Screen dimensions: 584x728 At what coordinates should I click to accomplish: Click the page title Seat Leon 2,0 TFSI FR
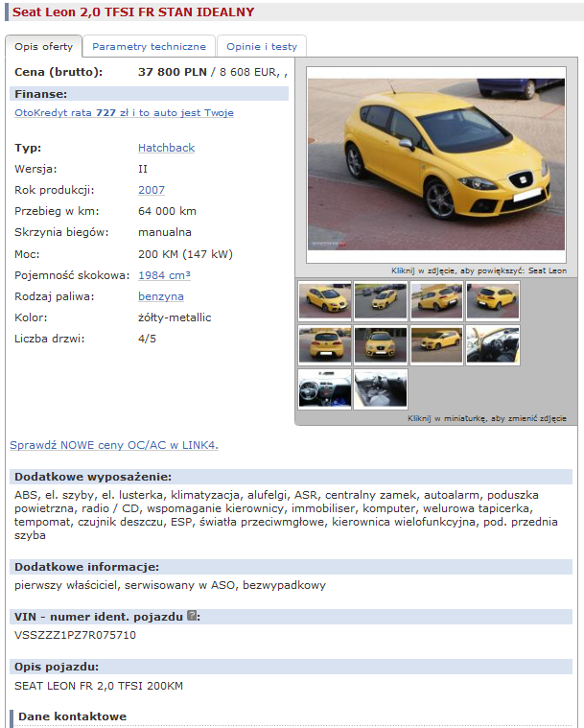(x=133, y=12)
